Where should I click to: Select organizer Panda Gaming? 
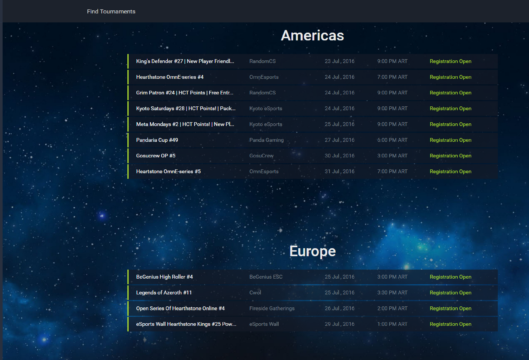click(266, 140)
